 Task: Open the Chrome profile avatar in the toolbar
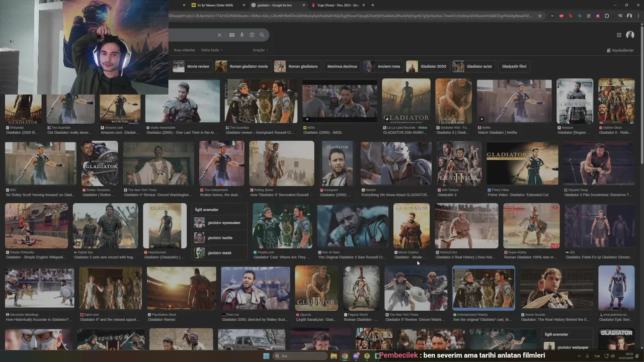[629, 16]
